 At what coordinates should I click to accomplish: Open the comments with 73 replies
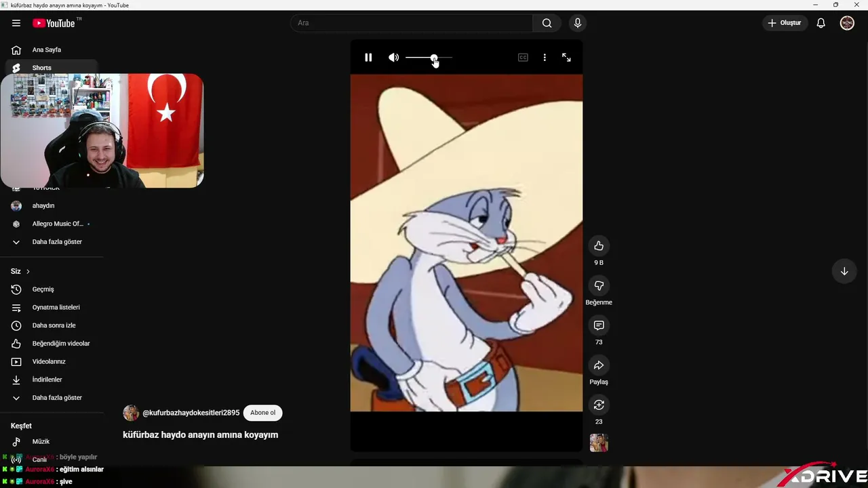[599, 325]
